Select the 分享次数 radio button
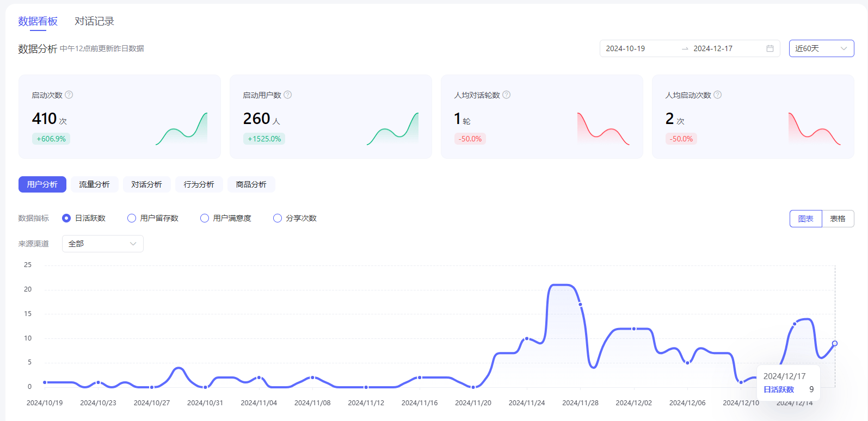The width and height of the screenshot is (868, 421). (278, 218)
